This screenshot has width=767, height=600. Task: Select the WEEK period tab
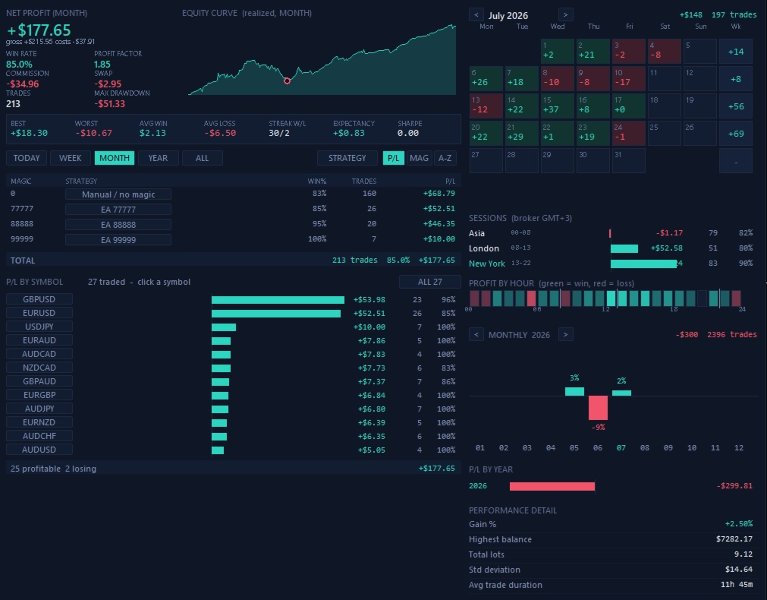(70, 158)
